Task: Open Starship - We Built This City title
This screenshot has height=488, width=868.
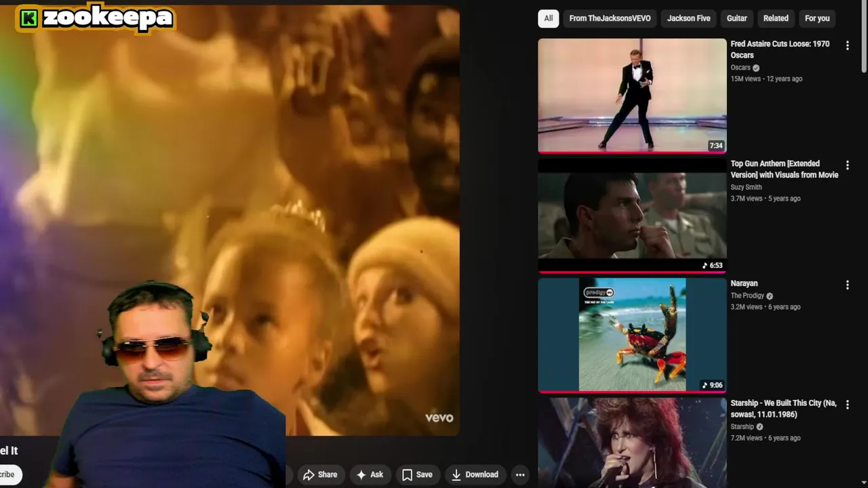Action: tap(783, 409)
